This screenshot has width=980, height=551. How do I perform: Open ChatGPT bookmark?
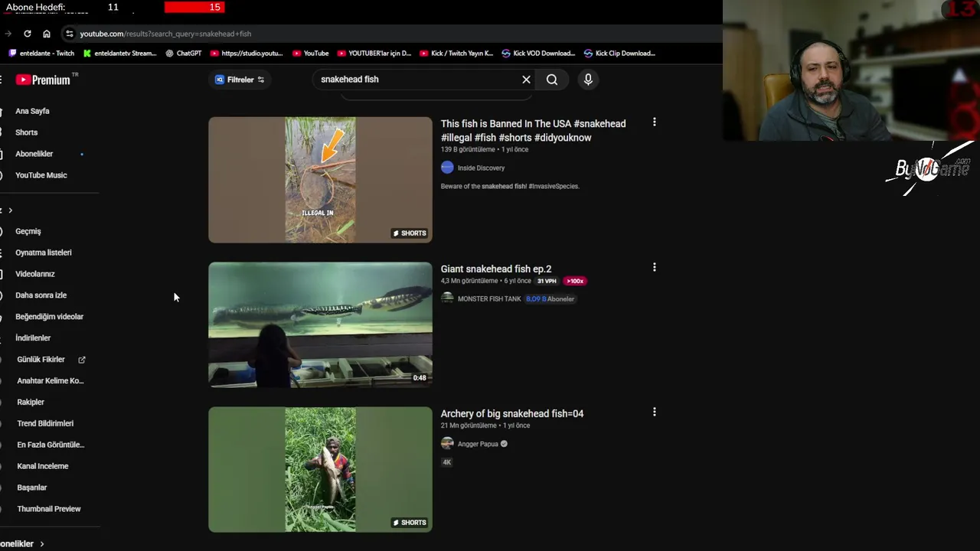click(183, 54)
